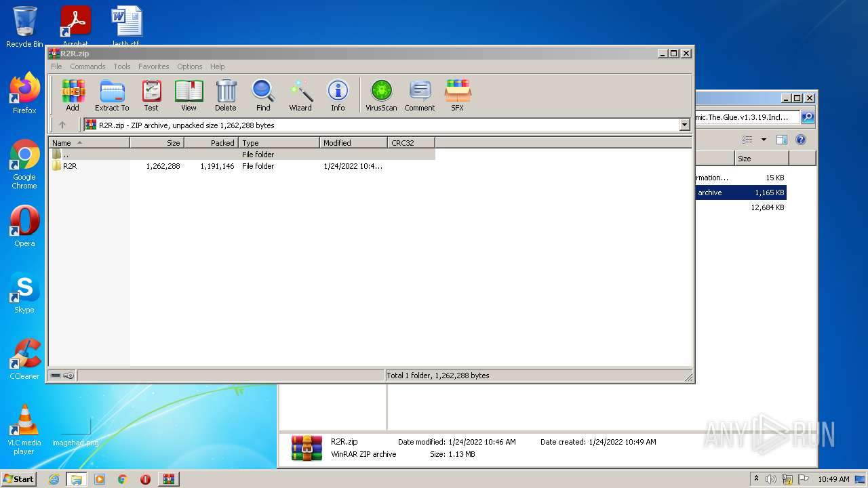
Task: Select the R2R folder row
Action: pos(242,166)
